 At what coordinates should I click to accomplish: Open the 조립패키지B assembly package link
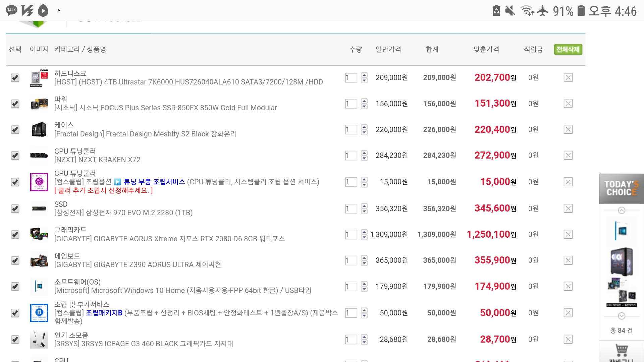click(x=104, y=313)
